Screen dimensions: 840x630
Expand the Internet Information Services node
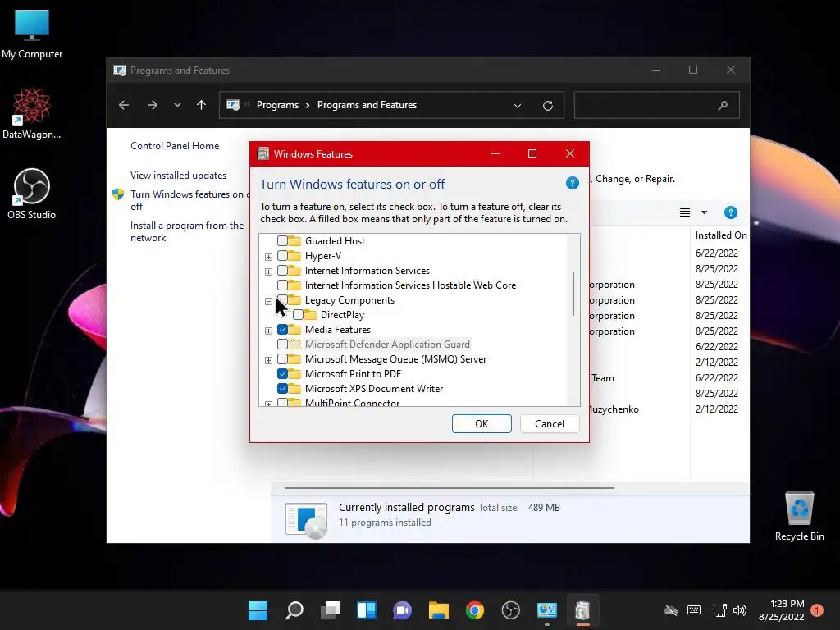[x=268, y=272]
